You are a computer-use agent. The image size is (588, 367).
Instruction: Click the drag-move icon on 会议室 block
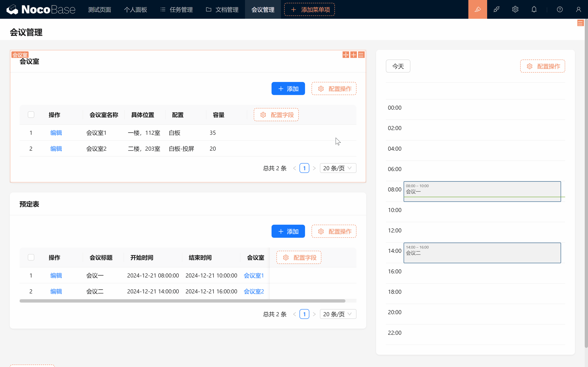point(345,55)
